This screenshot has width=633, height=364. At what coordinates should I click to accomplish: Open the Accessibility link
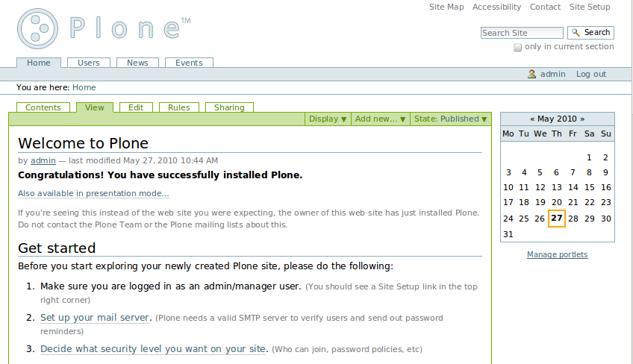click(x=496, y=7)
